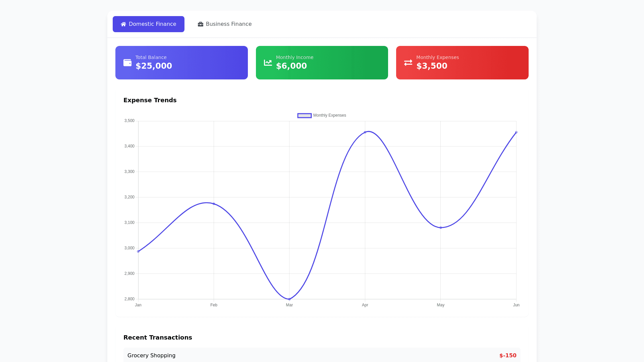Click the Total Balance card

(x=181, y=62)
